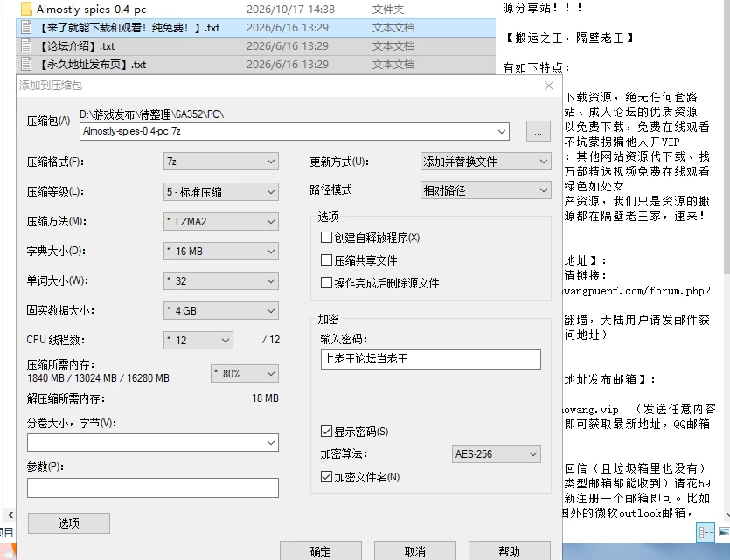Select the 【永久地址发布页】.txt row

coord(256,64)
